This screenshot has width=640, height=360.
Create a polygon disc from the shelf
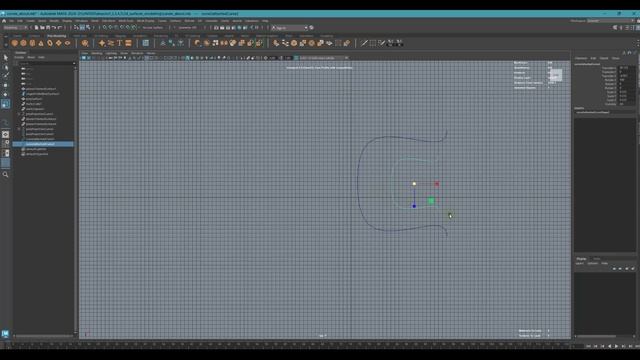click(67, 43)
